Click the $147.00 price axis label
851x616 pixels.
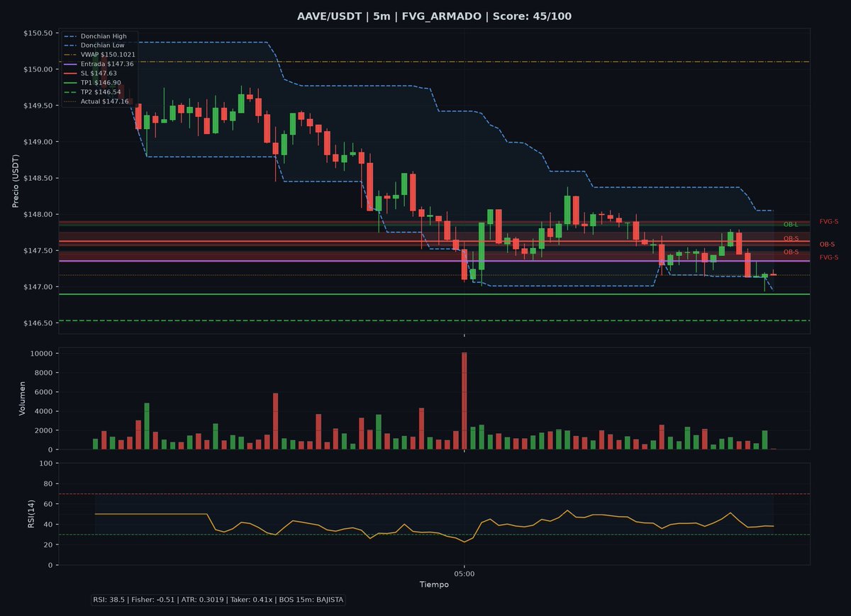[38, 287]
